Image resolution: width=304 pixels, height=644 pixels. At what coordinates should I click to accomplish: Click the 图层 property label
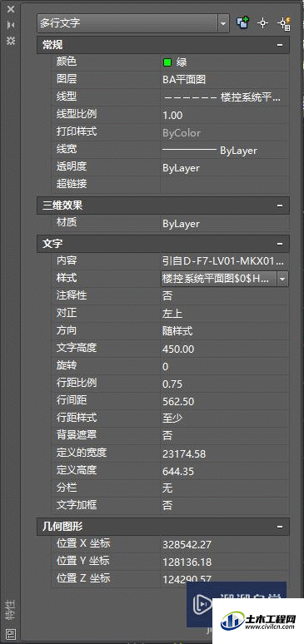[67, 79]
